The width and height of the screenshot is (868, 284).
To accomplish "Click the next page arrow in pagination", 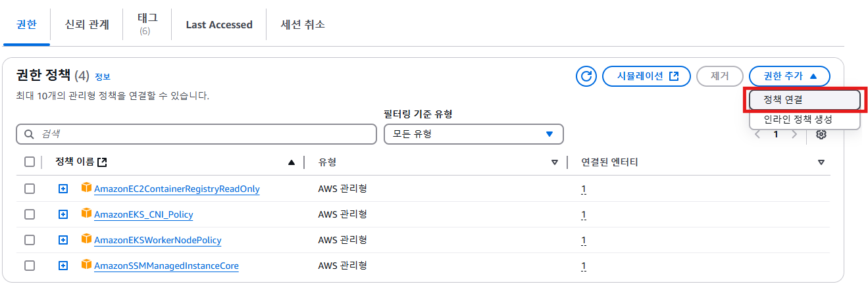I will coord(794,134).
